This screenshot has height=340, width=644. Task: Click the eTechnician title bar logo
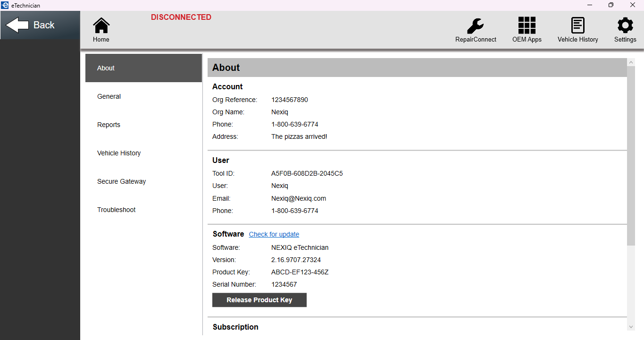click(5, 5)
